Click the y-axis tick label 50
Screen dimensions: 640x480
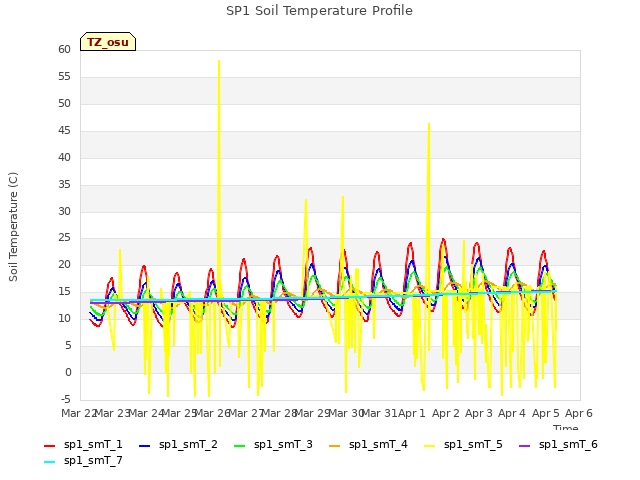(x=64, y=103)
